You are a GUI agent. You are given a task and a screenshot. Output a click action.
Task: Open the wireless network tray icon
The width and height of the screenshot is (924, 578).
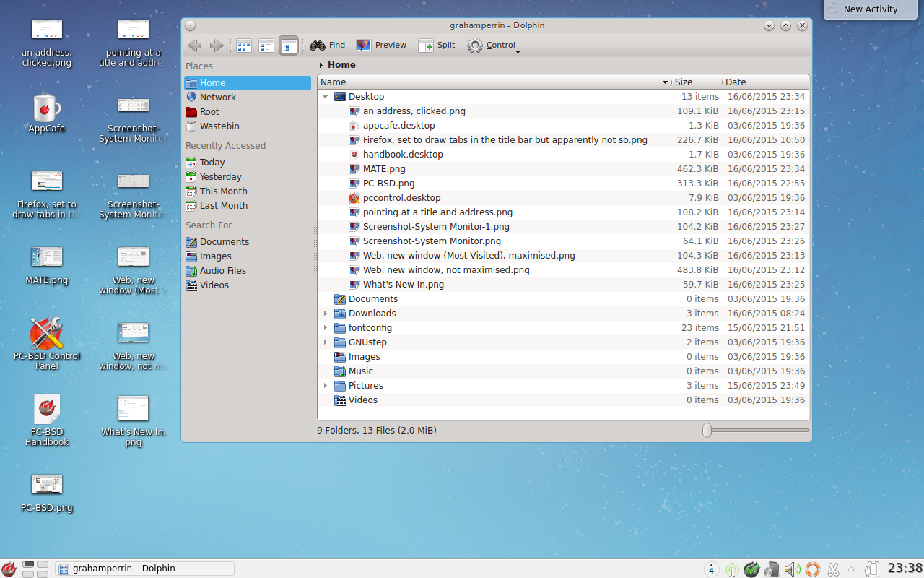pyautogui.click(x=732, y=569)
